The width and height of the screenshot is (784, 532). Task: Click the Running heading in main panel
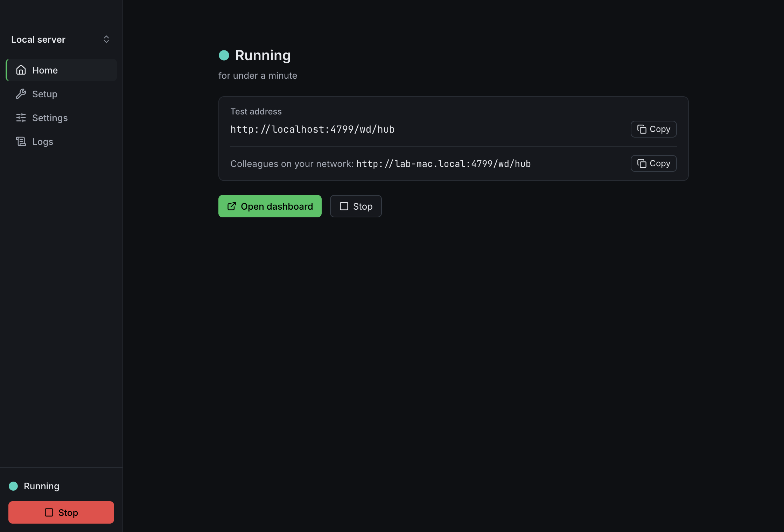coord(263,55)
